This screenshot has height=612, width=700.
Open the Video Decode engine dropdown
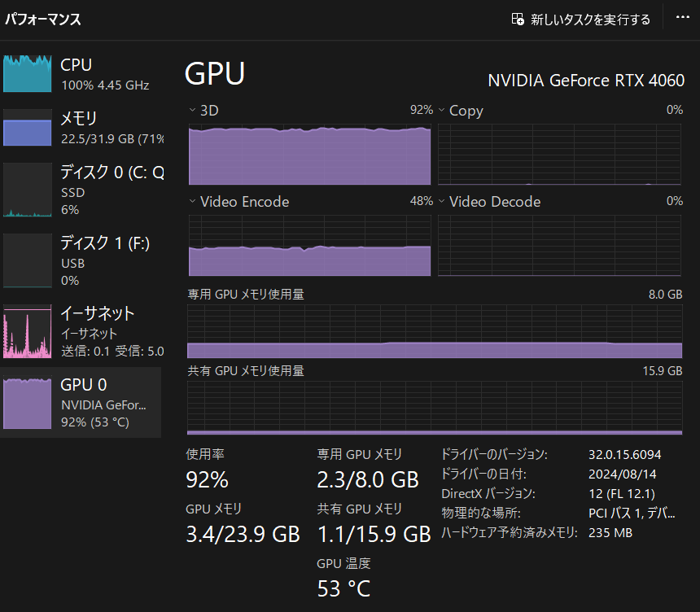click(x=441, y=201)
